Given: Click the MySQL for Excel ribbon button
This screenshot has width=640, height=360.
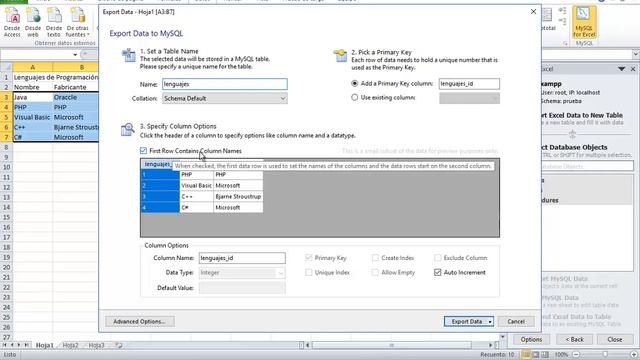Looking at the screenshot, I should (x=584, y=22).
